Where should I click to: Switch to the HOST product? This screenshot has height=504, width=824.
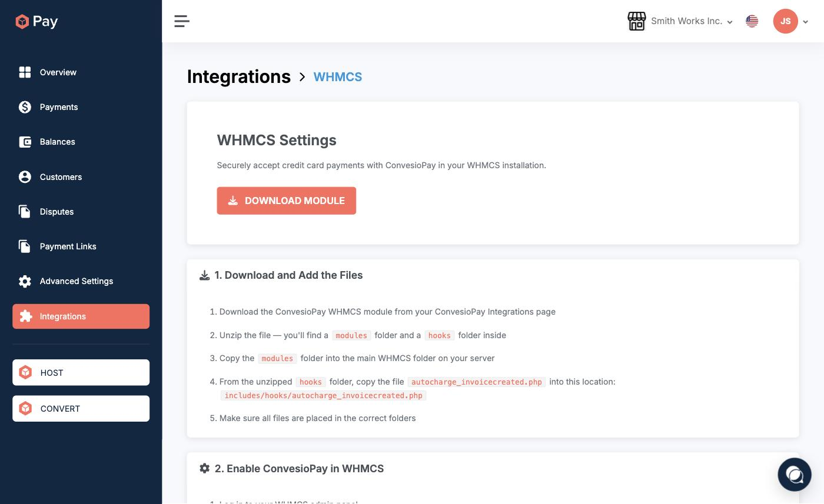pos(81,373)
